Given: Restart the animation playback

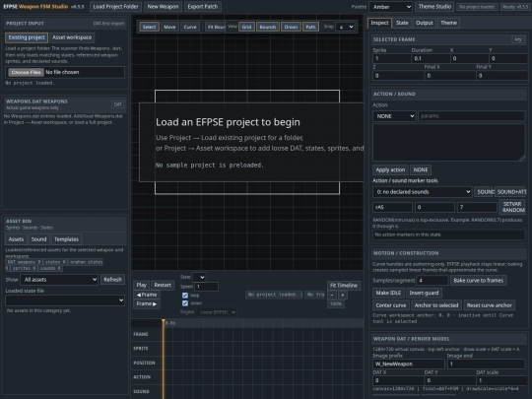Looking at the screenshot, I should 163,285.
